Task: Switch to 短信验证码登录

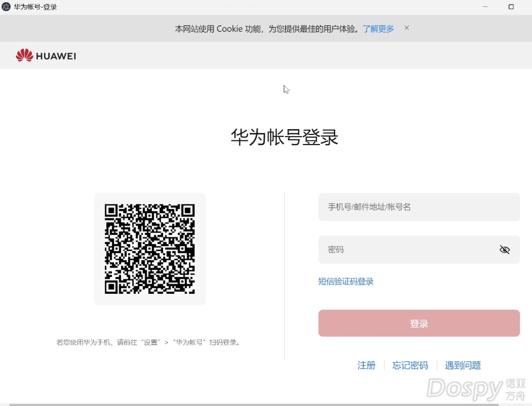Action: tap(346, 282)
